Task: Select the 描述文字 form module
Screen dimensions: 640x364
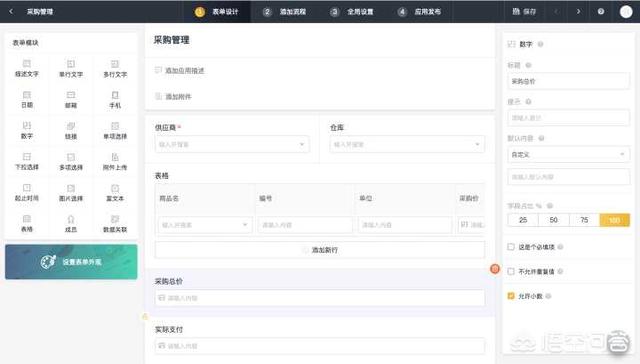Action: [27, 69]
